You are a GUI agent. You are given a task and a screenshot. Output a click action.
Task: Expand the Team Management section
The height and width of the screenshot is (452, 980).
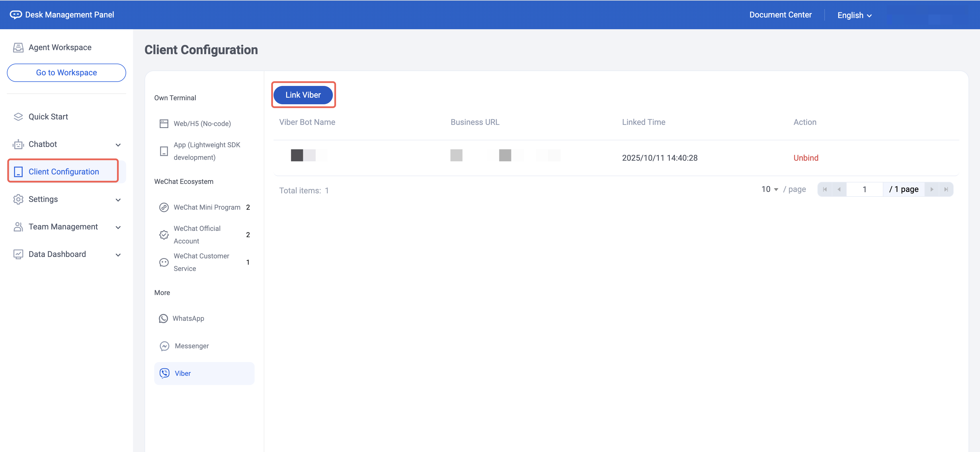click(118, 227)
